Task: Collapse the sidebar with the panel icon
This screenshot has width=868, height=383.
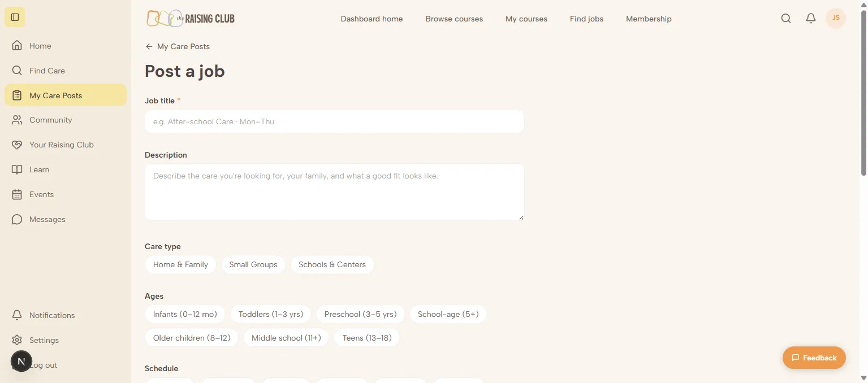Action: [15, 17]
